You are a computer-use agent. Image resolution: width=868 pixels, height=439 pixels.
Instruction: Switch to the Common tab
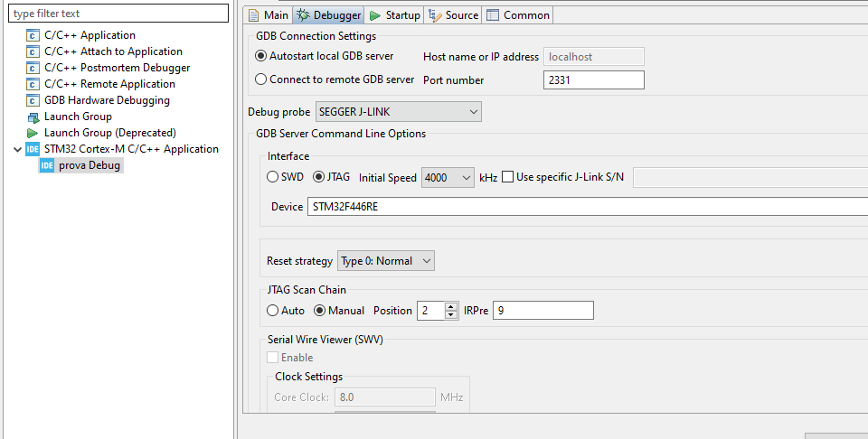click(x=518, y=15)
